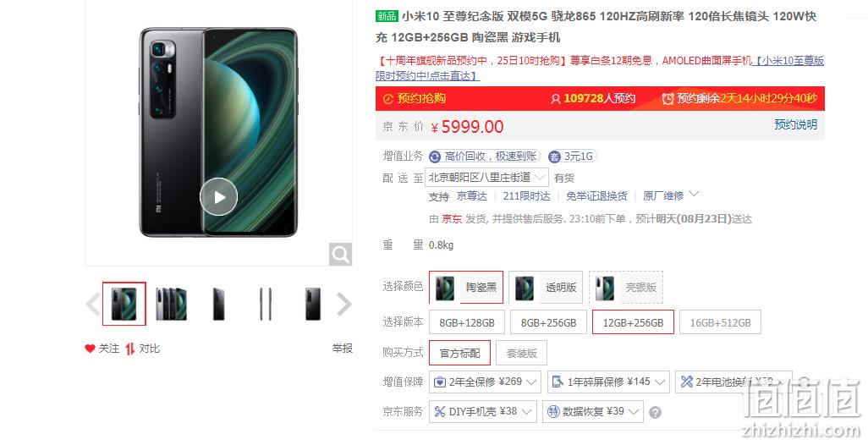Select the third thumbnail showing phone back
The width and height of the screenshot is (868, 445).
point(218,304)
